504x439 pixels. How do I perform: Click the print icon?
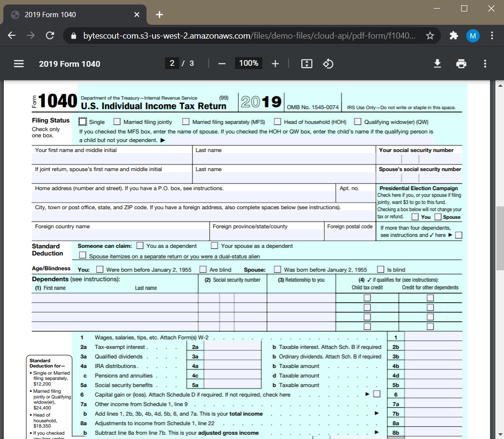461,63
